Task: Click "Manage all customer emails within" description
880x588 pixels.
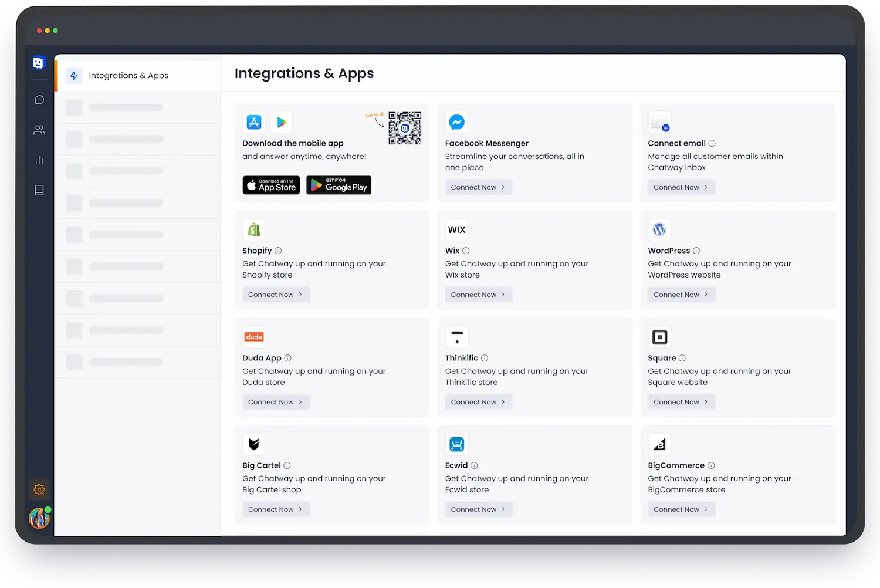Action: point(715,156)
